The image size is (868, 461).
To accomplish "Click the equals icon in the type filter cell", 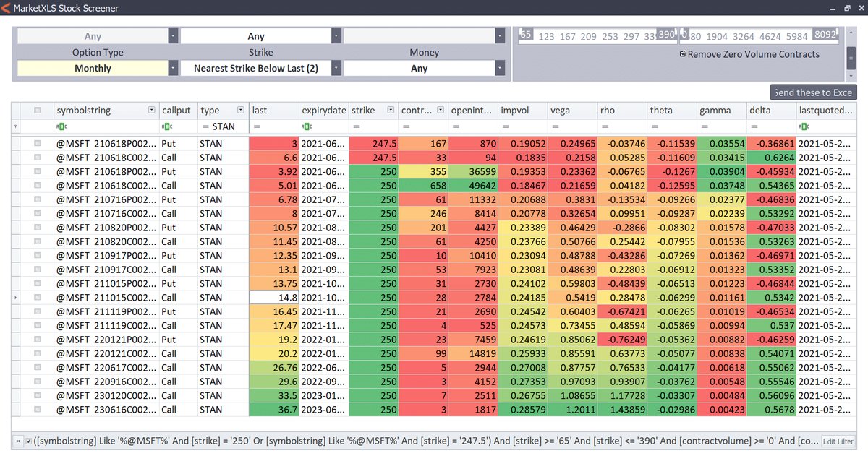I will 205,126.
